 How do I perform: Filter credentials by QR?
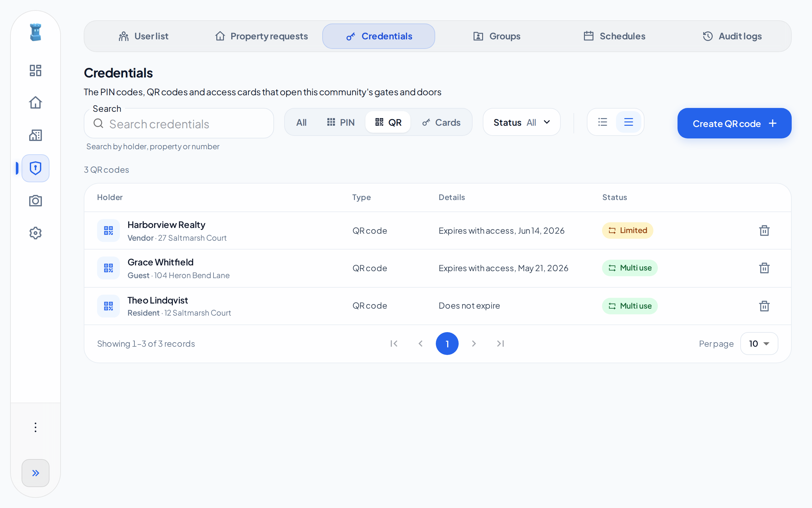pos(388,122)
